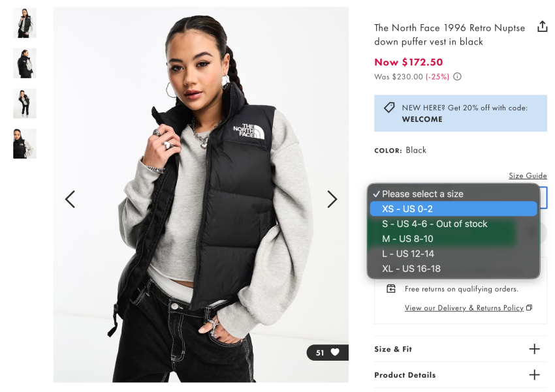Image resolution: width=555 pixels, height=392 pixels.
Task: Choose 'Please select a size' placeholder option
Action: point(453,194)
